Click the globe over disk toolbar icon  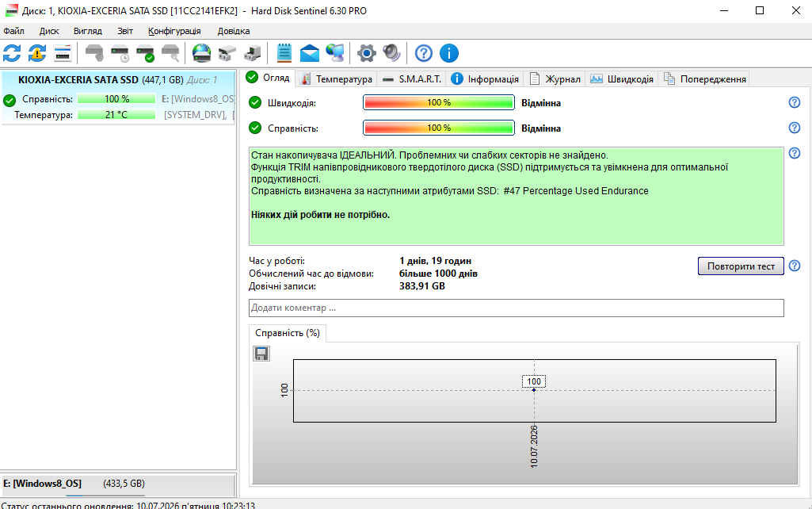click(x=201, y=53)
